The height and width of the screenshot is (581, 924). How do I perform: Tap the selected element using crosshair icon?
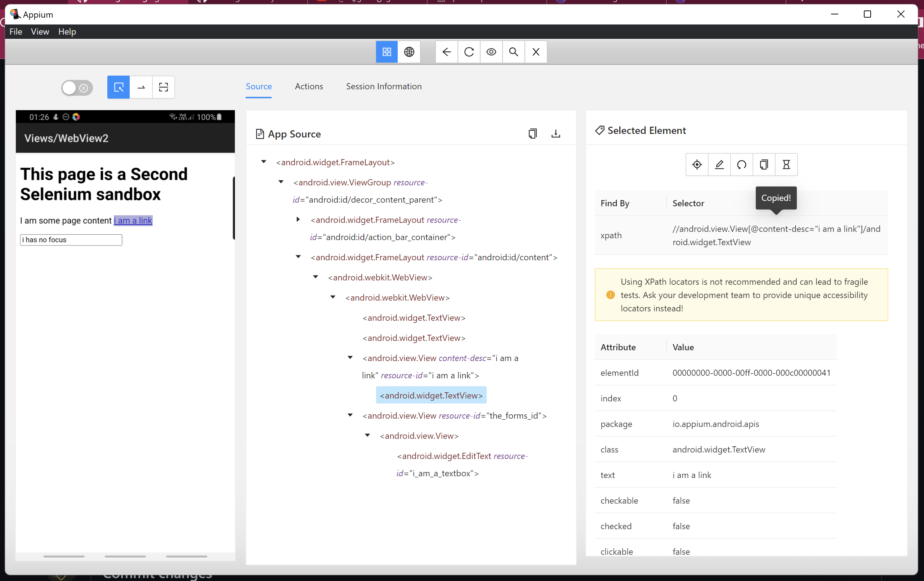pyautogui.click(x=697, y=165)
